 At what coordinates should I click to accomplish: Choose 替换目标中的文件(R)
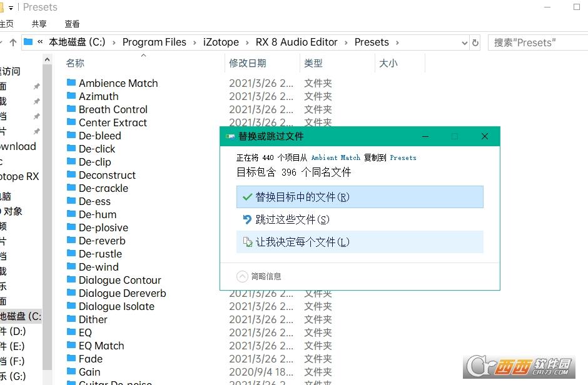[360, 197]
